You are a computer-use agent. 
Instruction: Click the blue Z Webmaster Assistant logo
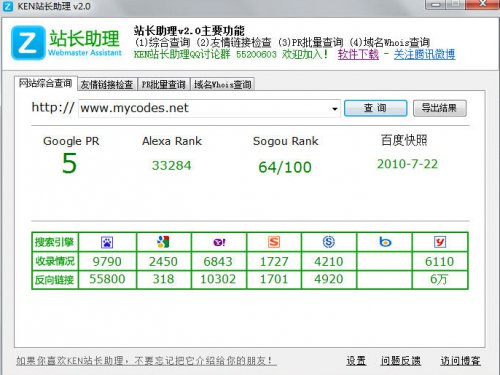pyautogui.click(x=28, y=43)
